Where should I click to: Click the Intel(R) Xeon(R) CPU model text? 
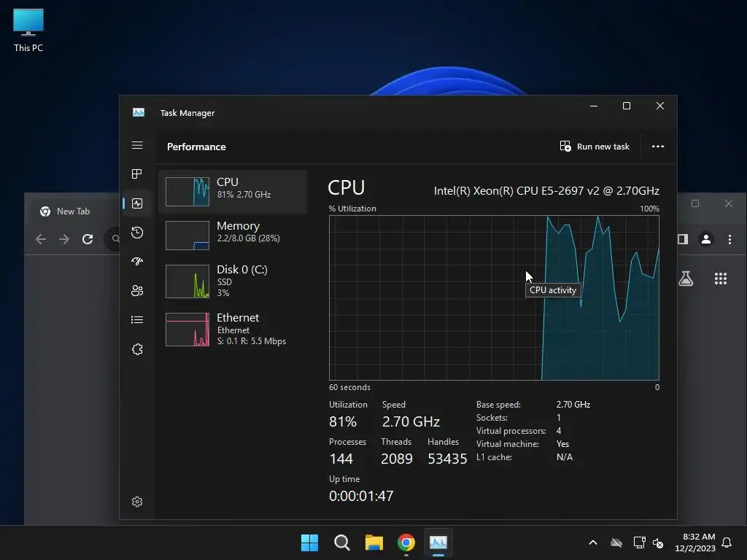click(x=546, y=191)
